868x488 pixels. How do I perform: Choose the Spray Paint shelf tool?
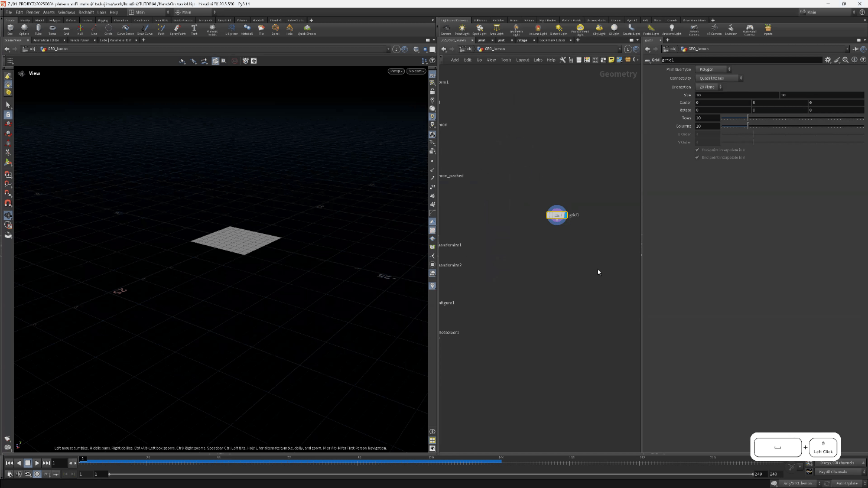tap(177, 29)
